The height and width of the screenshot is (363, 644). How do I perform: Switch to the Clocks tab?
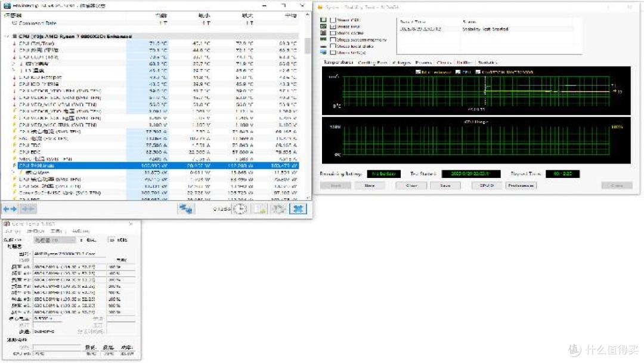coord(444,63)
